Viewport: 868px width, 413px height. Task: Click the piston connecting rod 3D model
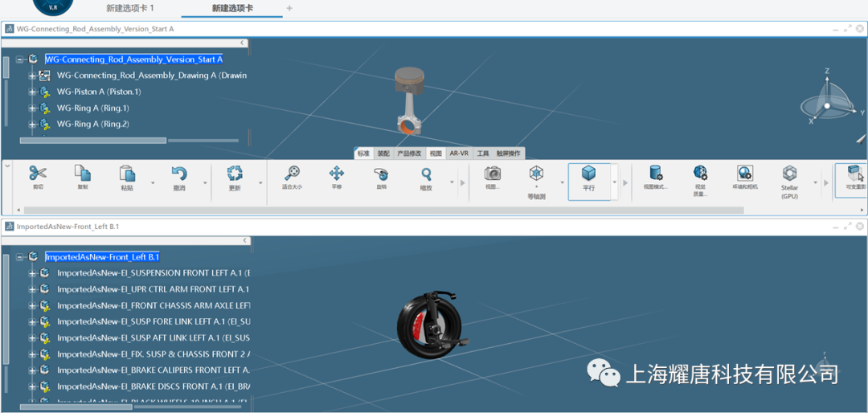[409, 100]
